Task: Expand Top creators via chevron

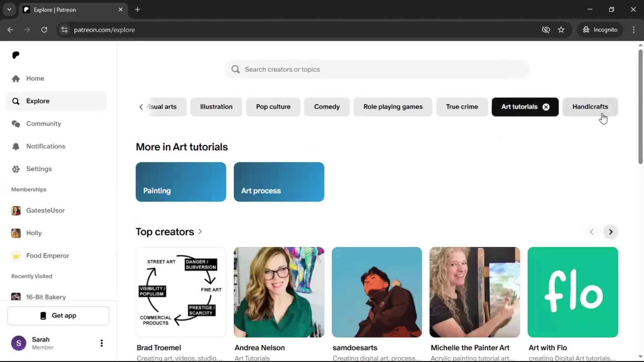Action: point(200,232)
